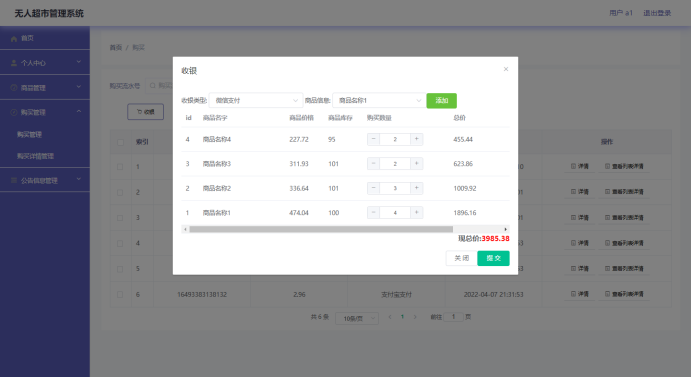Increase purchase quantity of 商品名称3
The image size is (692, 377).
point(417,163)
